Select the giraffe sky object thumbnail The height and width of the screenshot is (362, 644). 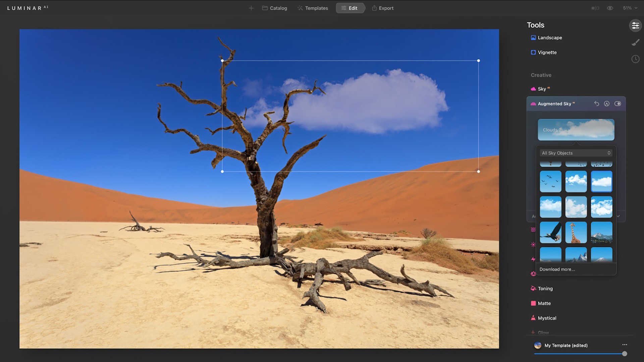(x=576, y=232)
